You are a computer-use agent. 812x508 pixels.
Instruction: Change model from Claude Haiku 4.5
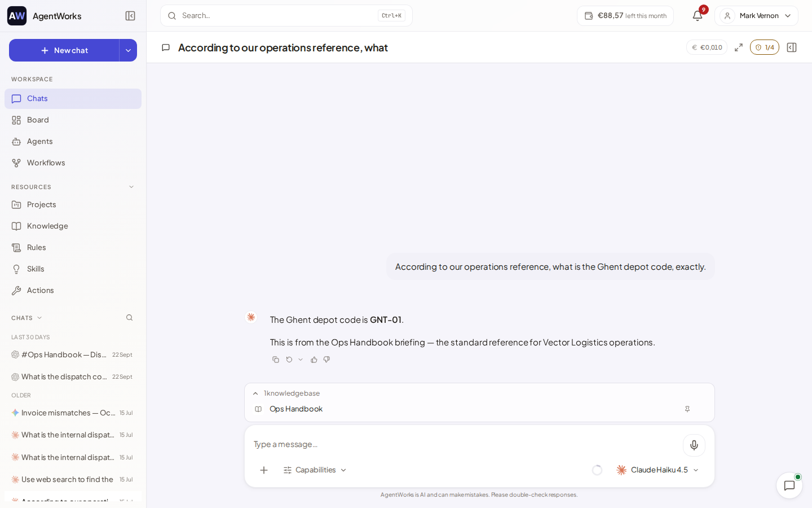(658, 470)
